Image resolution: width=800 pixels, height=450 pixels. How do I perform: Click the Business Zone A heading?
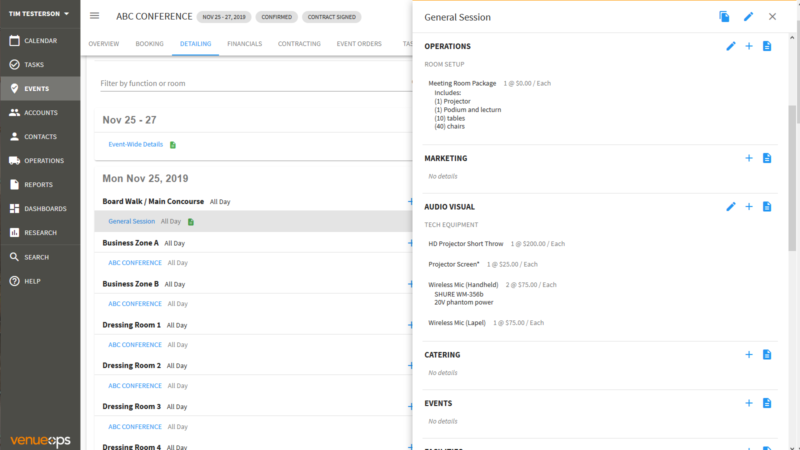(x=131, y=243)
